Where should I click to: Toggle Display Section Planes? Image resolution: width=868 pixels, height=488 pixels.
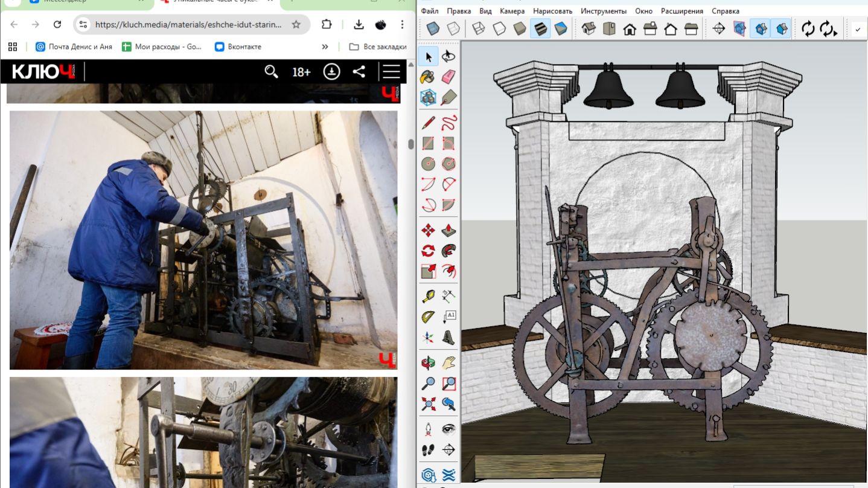coord(739,28)
